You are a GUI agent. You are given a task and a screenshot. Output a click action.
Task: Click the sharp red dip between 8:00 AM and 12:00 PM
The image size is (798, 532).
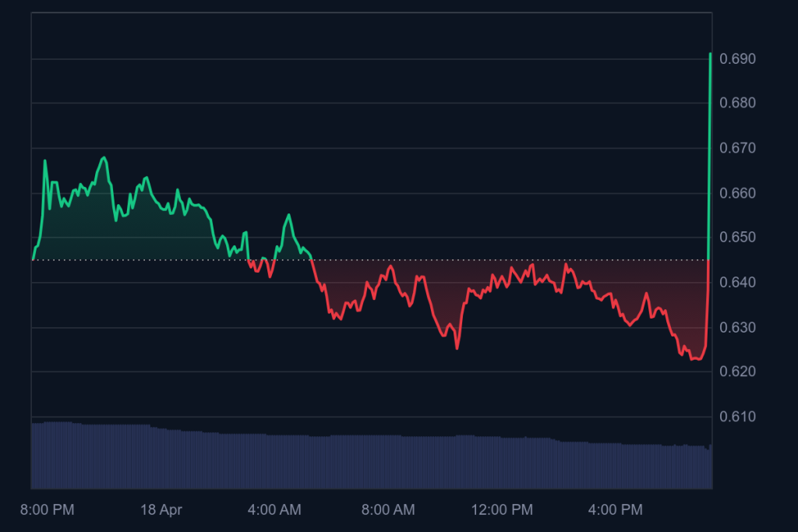[x=457, y=347]
